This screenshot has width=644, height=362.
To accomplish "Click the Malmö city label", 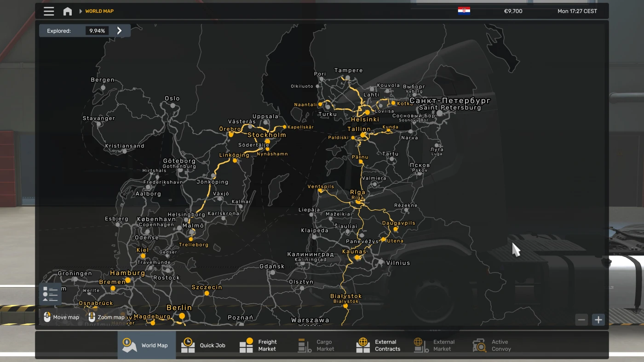I will click(193, 226).
